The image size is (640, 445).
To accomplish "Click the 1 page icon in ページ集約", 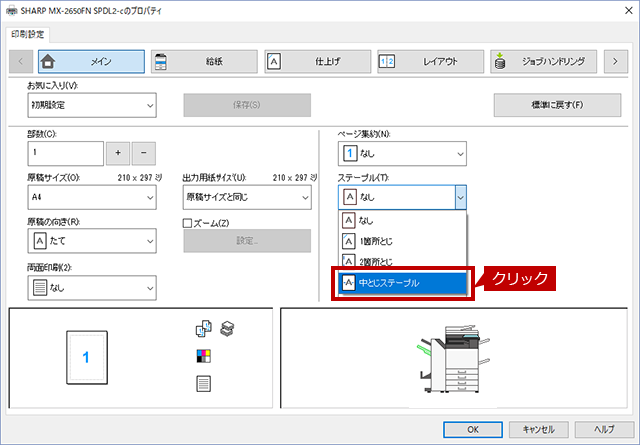I will tap(350, 154).
